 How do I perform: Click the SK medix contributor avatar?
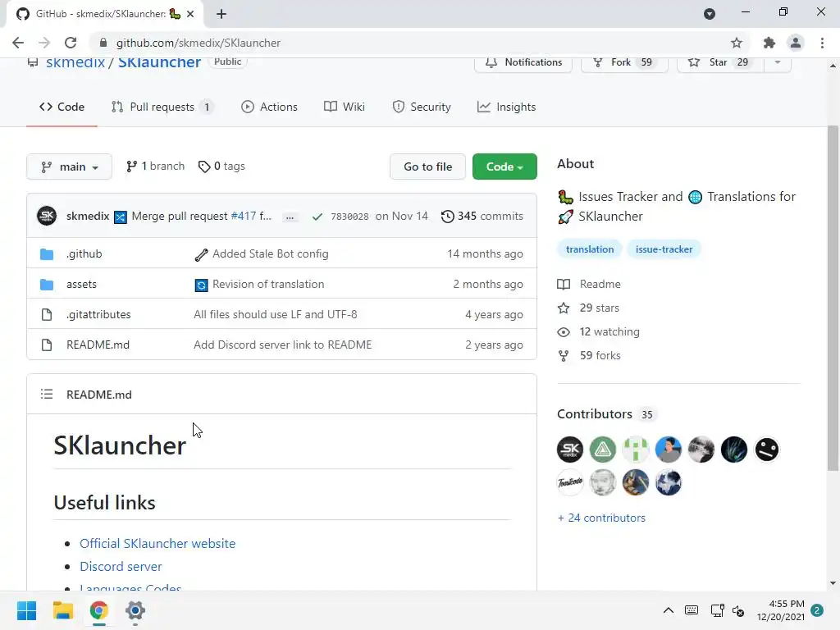click(570, 450)
